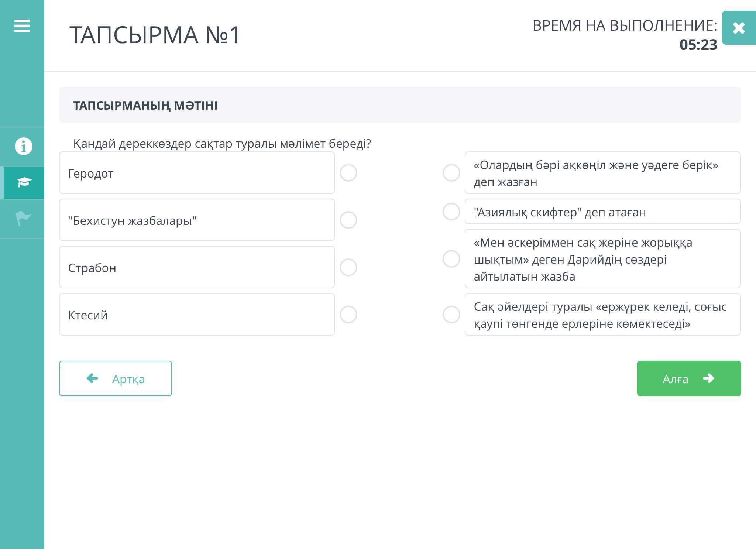Select radio button next to Ктесий
The height and width of the screenshot is (549, 756).
click(348, 315)
